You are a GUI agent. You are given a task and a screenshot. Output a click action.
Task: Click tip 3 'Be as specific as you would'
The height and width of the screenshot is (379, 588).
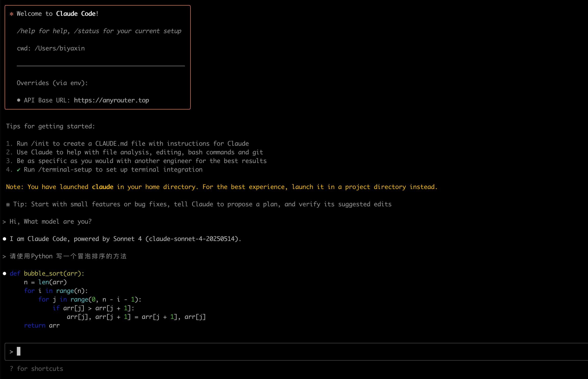[x=142, y=161]
